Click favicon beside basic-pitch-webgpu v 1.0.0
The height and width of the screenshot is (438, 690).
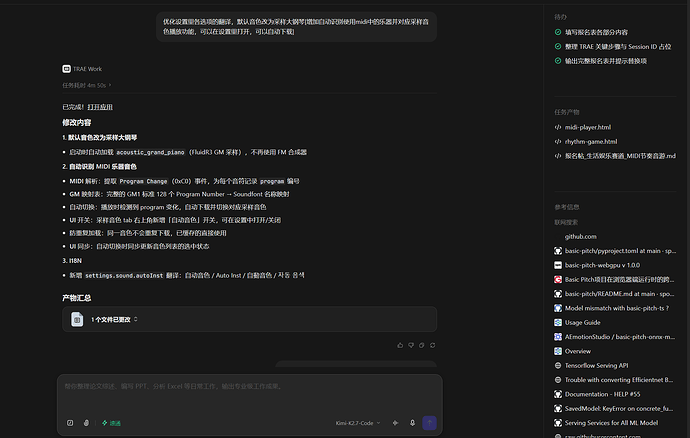click(558, 265)
